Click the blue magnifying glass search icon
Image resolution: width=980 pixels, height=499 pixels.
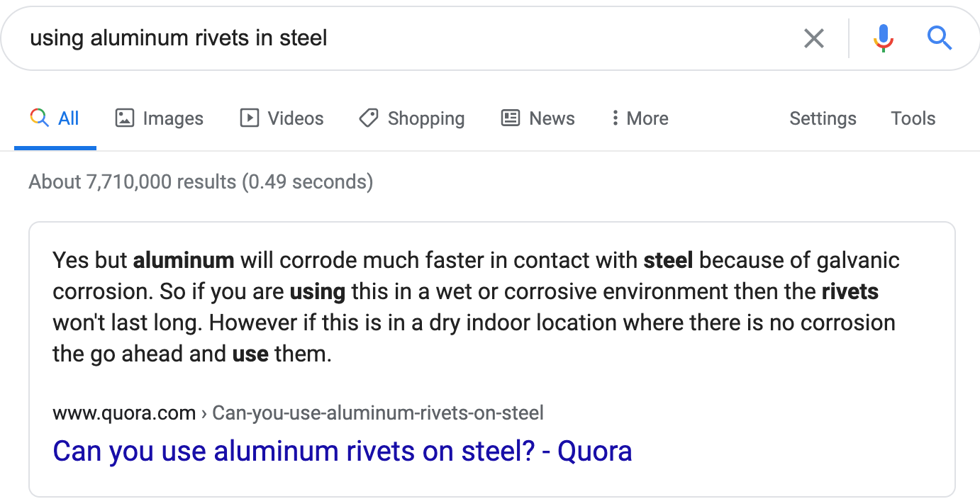(x=940, y=38)
